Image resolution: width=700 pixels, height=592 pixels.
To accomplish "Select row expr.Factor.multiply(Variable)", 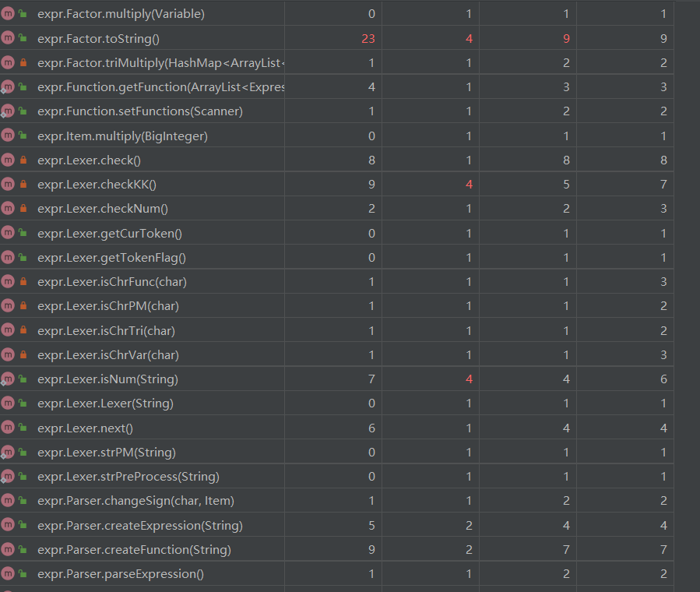I will click(337, 14).
